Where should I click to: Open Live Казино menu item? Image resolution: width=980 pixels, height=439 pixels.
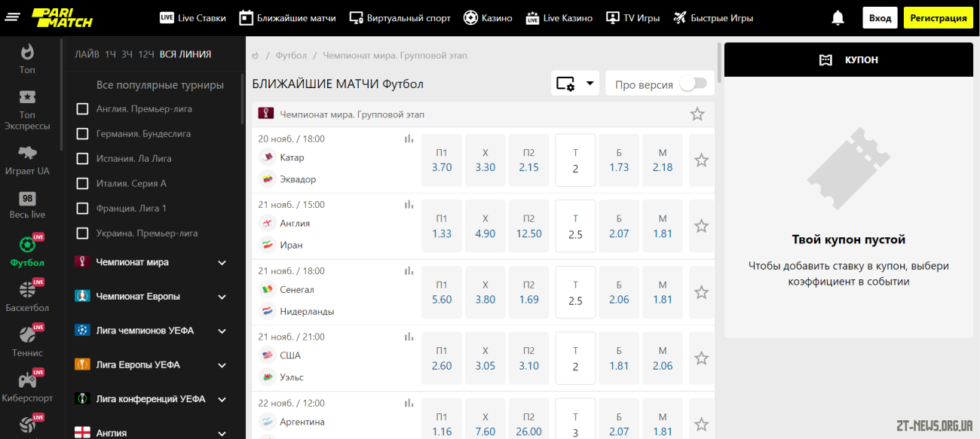coord(559,18)
